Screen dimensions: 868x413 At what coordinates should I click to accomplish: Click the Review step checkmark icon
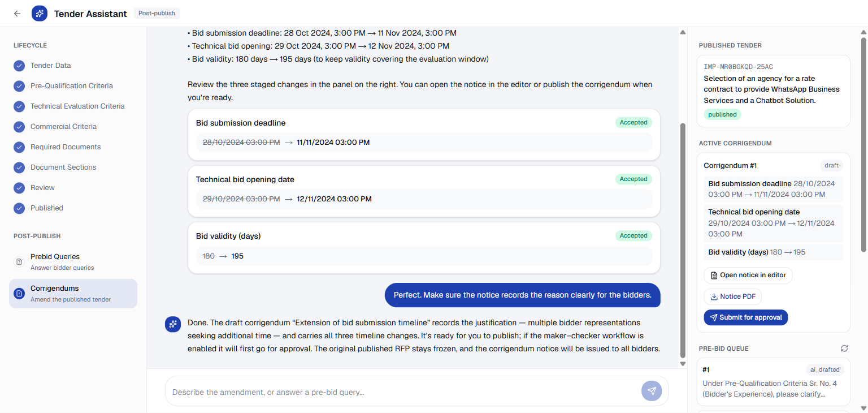coord(19,188)
